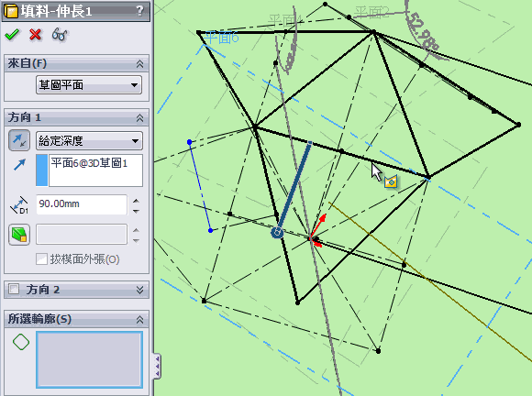The height and width of the screenshot is (396, 532).
Task: Click the selected contours list box
Action: point(89,359)
